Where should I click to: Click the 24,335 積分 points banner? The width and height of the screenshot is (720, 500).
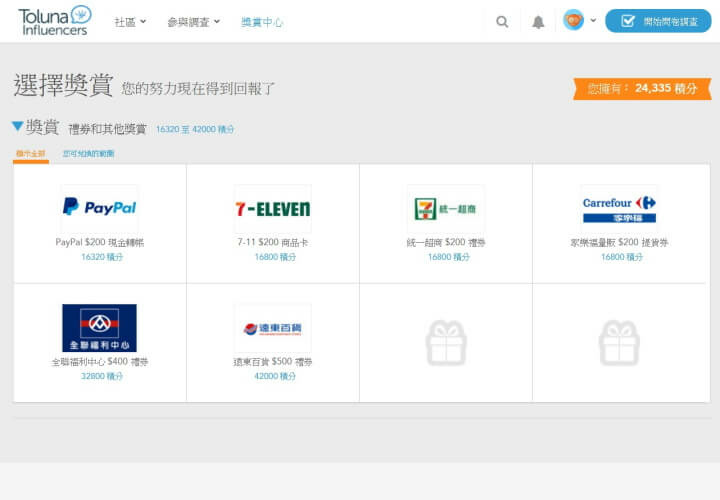pos(642,88)
